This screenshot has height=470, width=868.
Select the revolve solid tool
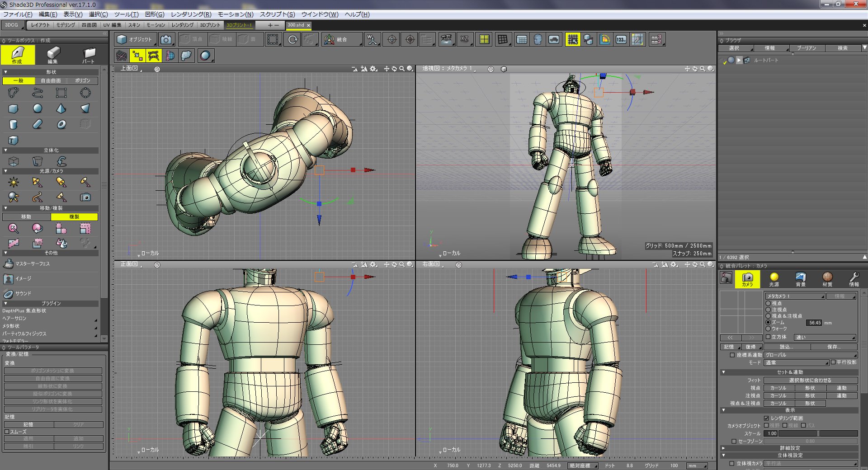[x=38, y=161]
